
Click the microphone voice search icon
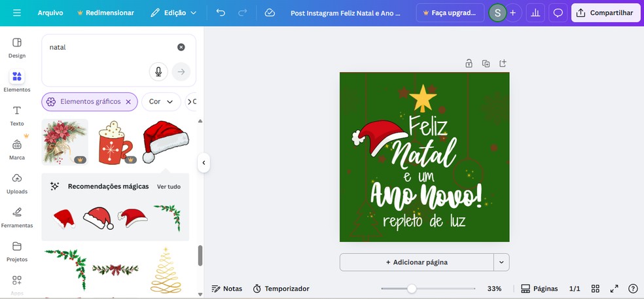(x=158, y=72)
